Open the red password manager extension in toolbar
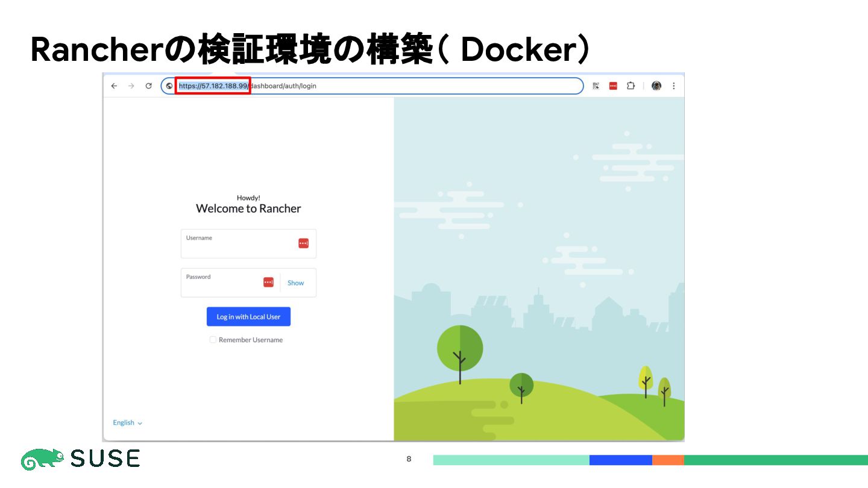This screenshot has height=488, width=868. [613, 86]
